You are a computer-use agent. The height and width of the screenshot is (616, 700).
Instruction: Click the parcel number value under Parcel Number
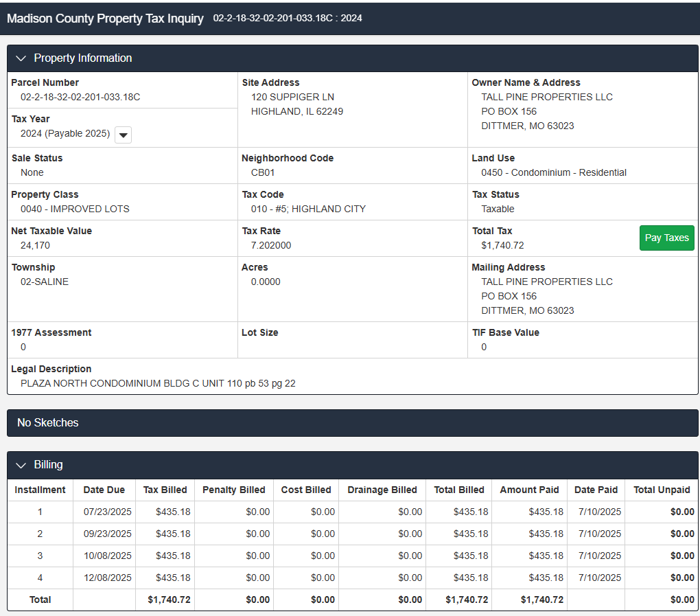[80, 97]
